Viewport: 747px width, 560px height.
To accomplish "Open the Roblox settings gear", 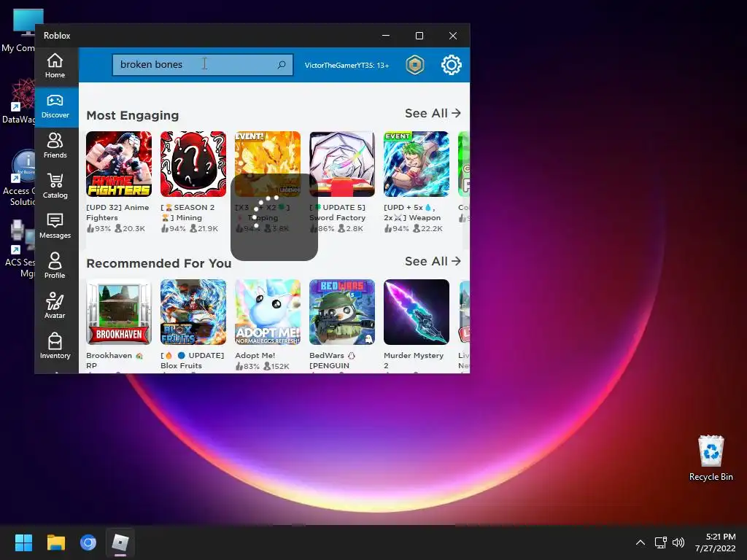I will [451, 65].
